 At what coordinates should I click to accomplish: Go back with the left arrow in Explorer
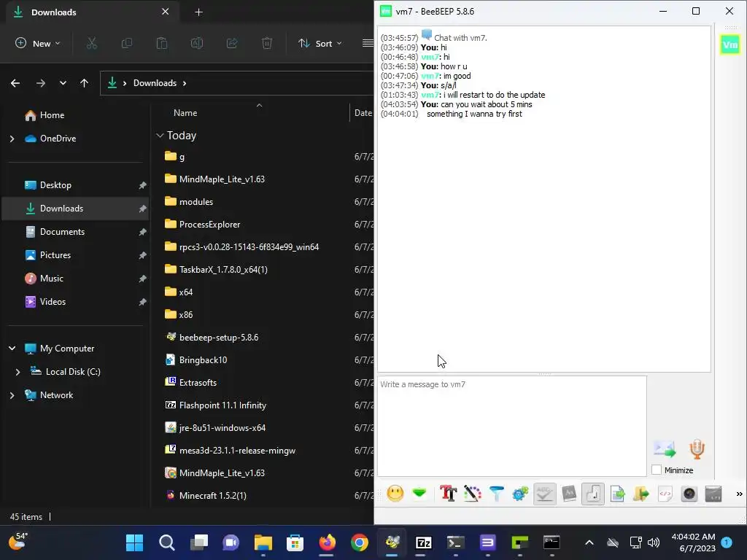[15, 83]
